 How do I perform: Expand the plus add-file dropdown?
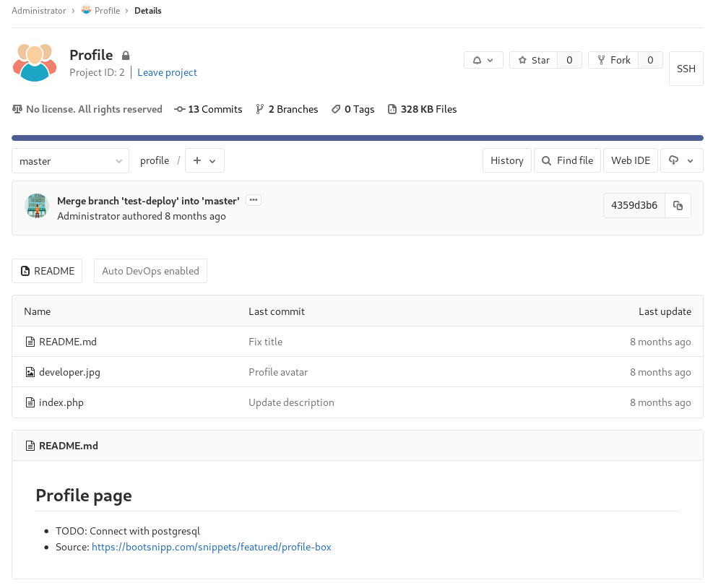tap(204, 160)
